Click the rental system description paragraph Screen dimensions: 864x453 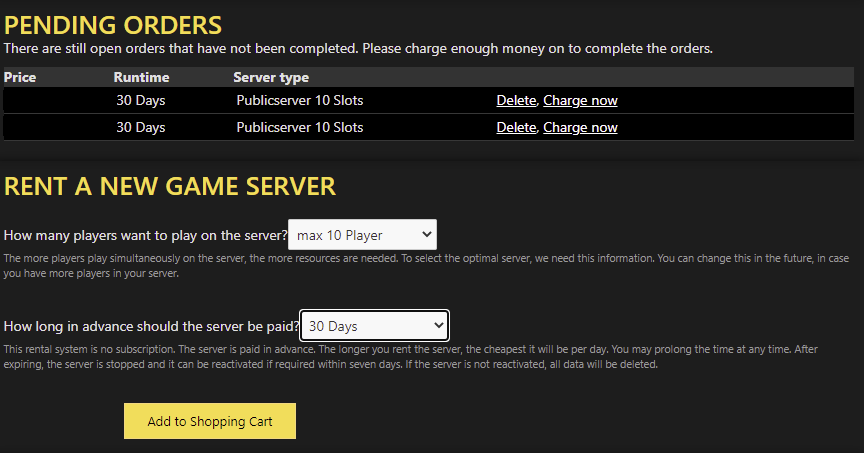click(x=411, y=357)
